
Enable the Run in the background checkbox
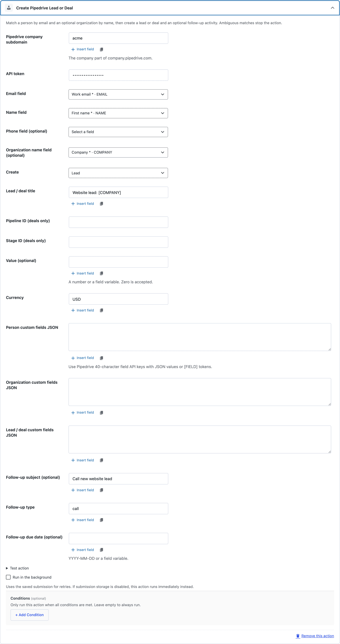pos(8,577)
